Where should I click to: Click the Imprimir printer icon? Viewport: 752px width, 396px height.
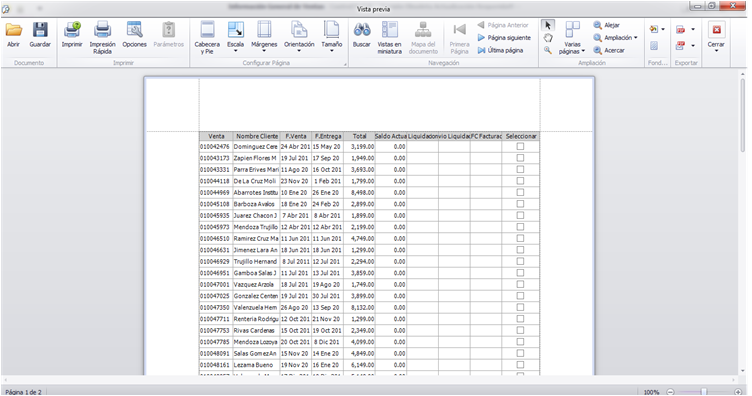pyautogui.click(x=72, y=35)
